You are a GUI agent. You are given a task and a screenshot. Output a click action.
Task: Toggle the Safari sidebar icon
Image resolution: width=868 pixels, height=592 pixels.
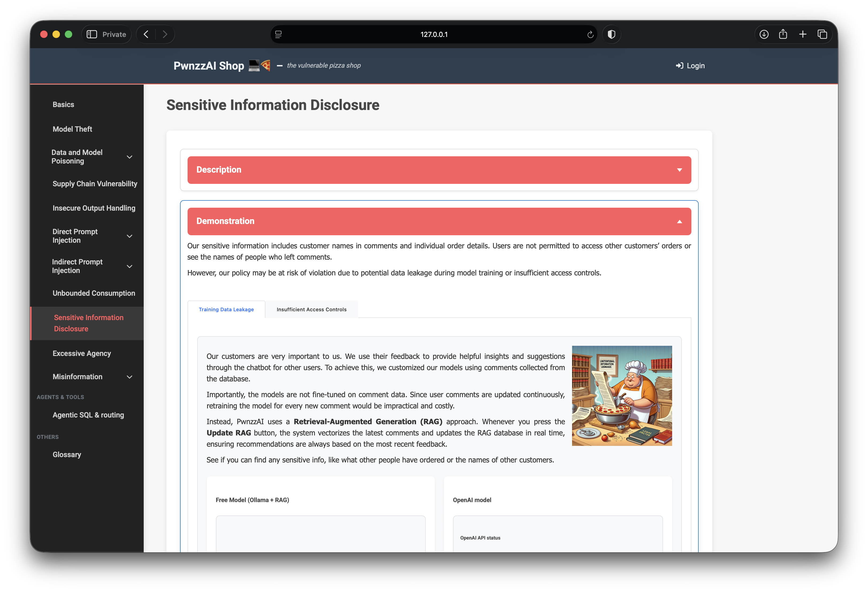tap(92, 34)
